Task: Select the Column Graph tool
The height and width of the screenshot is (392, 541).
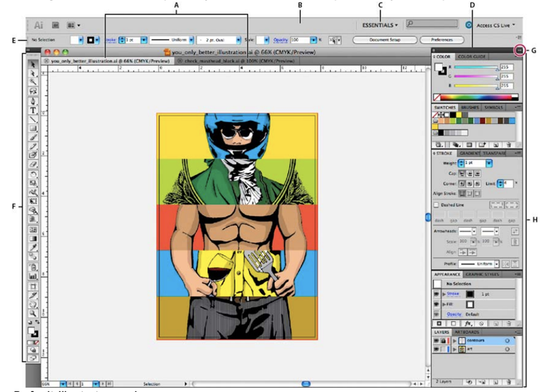Action: [33, 276]
